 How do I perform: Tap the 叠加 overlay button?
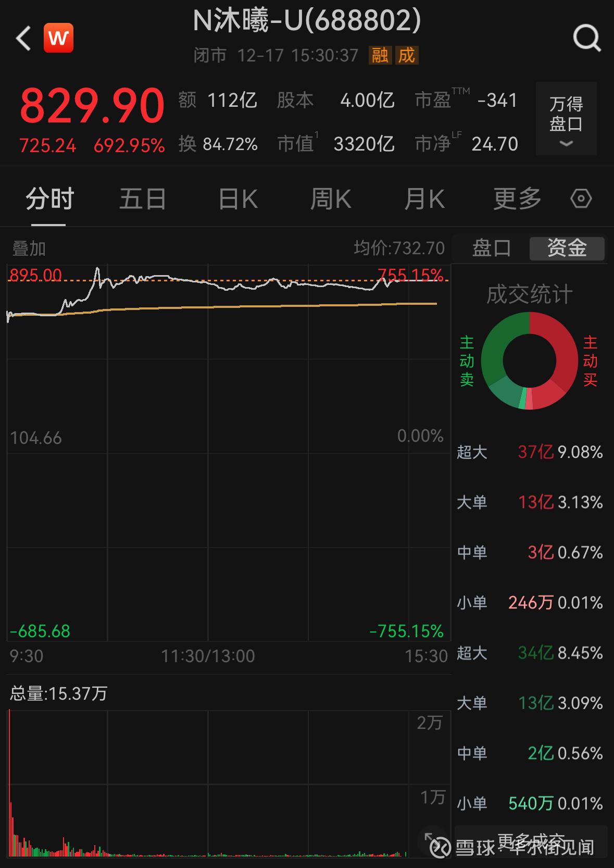click(x=29, y=249)
